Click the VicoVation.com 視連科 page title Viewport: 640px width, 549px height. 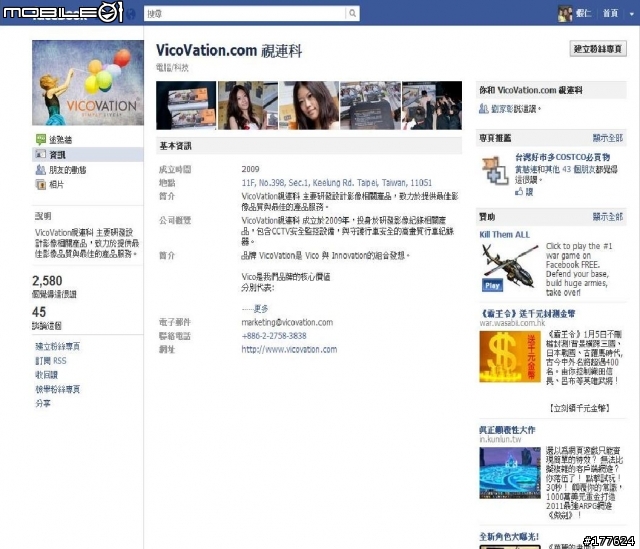coord(229,51)
